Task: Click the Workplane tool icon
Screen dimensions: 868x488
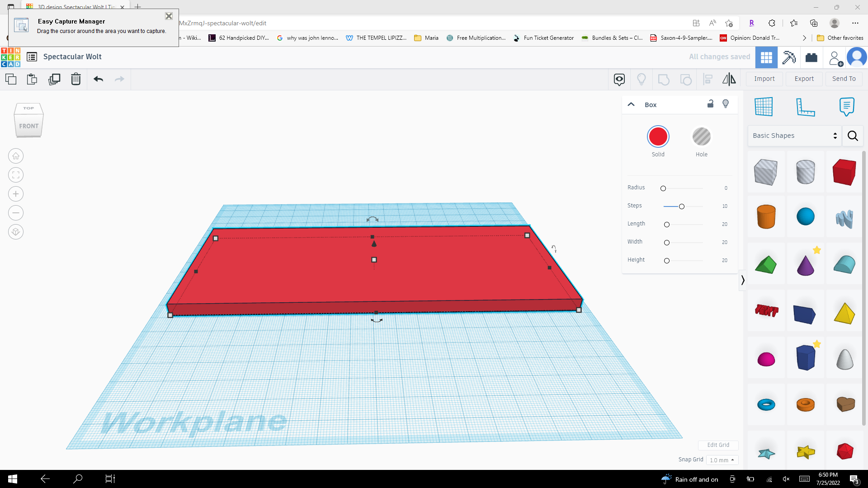Action: (x=764, y=107)
